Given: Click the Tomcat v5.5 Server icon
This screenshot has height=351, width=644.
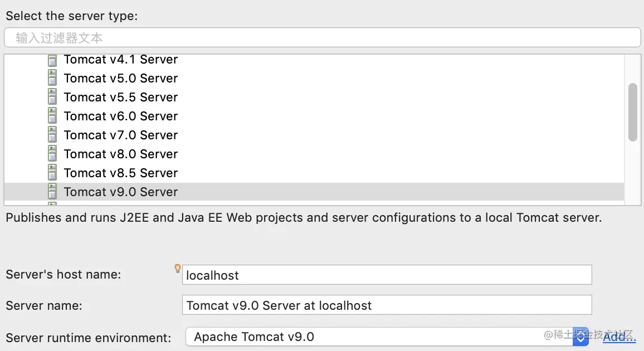Looking at the screenshot, I should pyautogui.click(x=52, y=97).
